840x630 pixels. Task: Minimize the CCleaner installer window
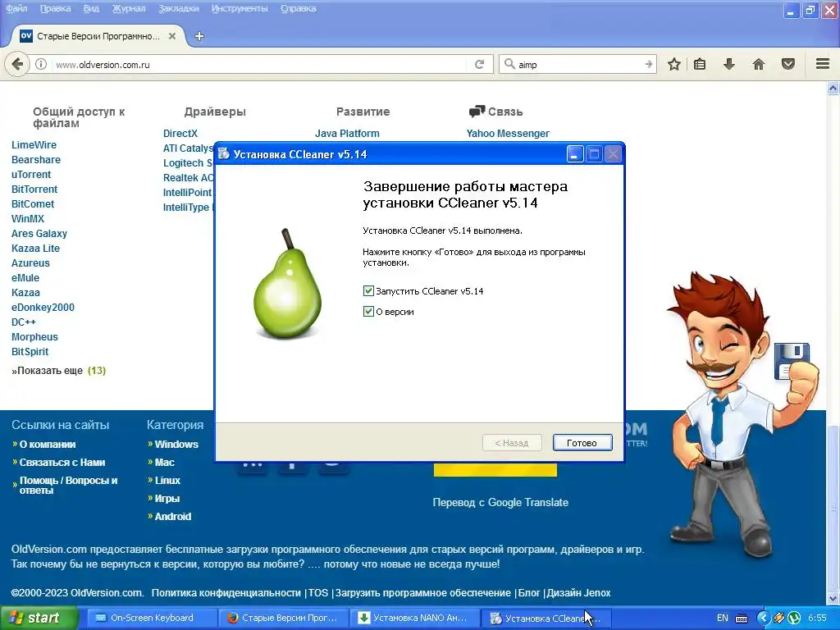click(x=574, y=154)
